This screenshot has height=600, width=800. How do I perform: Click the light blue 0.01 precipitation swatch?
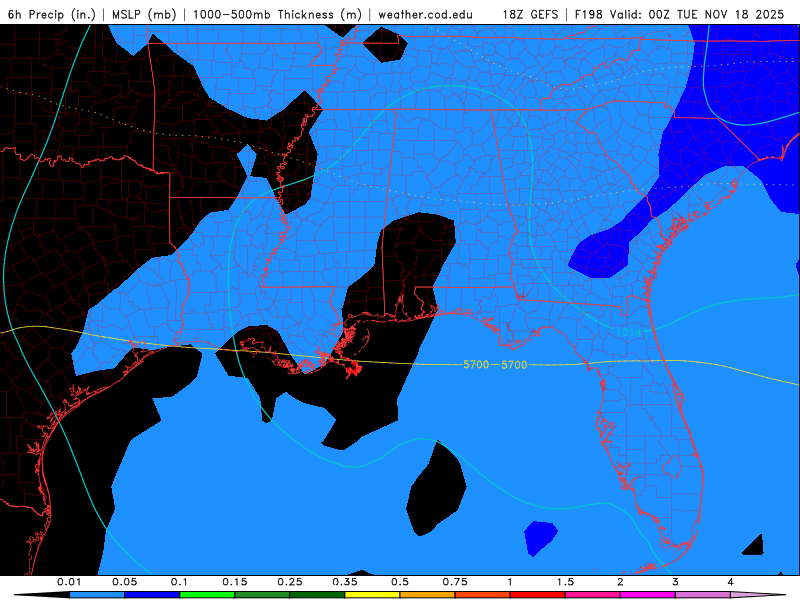click(x=97, y=595)
